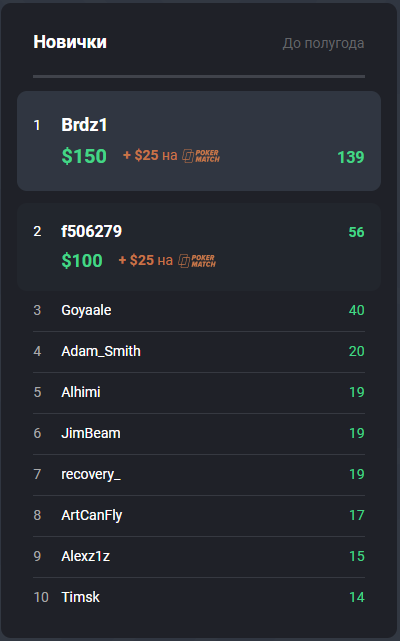Click the PokerMatch logo in Brdz1's row
The height and width of the screenshot is (641, 400).
click(201, 156)
